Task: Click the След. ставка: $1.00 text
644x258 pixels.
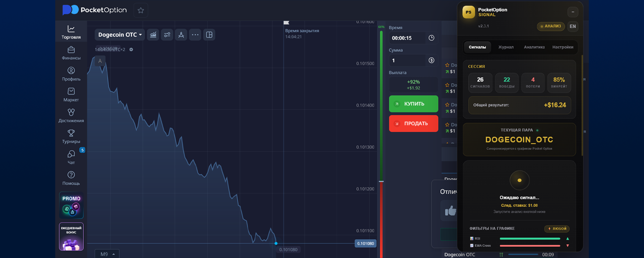Action: click(519, 205)
